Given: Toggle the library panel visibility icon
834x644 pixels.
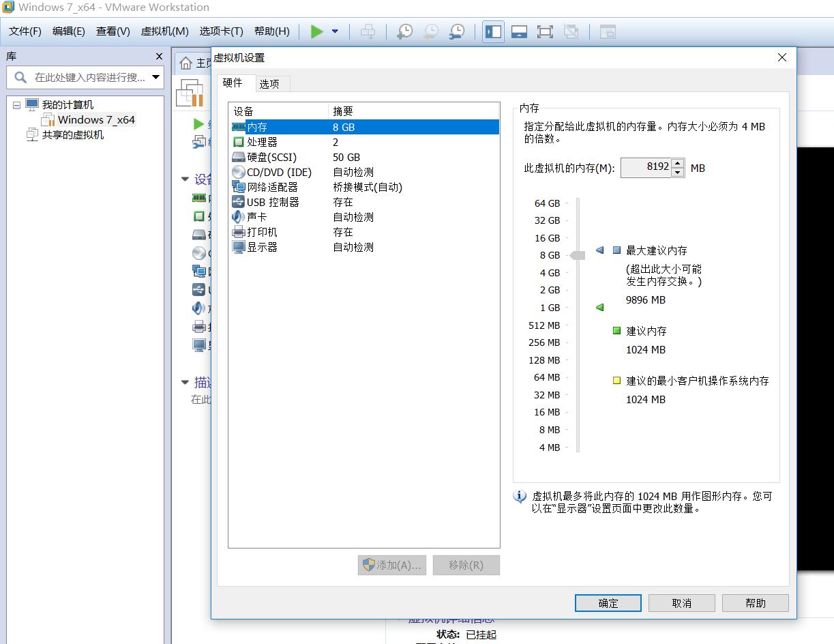Looking at the screenshot, I should (493, 31).
